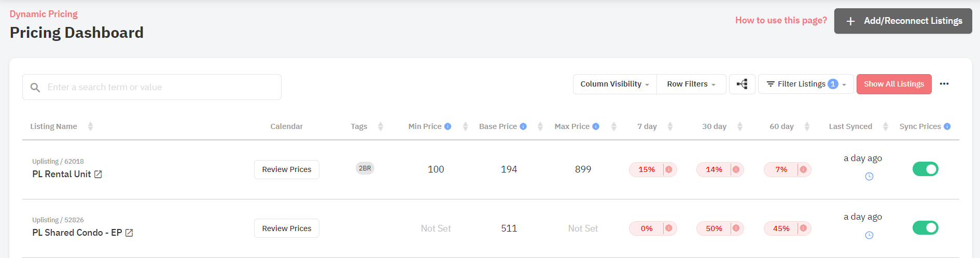The image size is (980, 258).
Task: Open the Row Filters dropdown
Action: pos(691,84)
